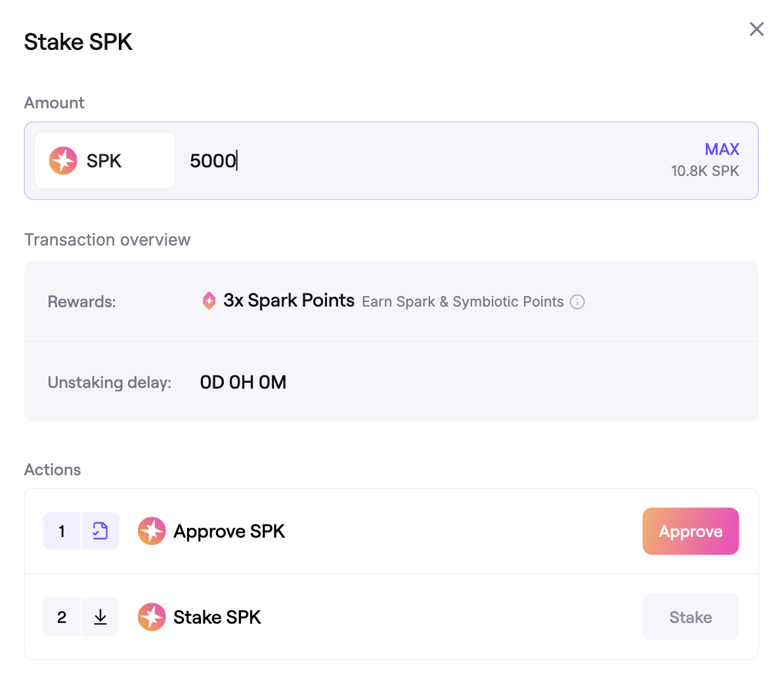Click the 10.8K SPK balance text

coord(705,171)
